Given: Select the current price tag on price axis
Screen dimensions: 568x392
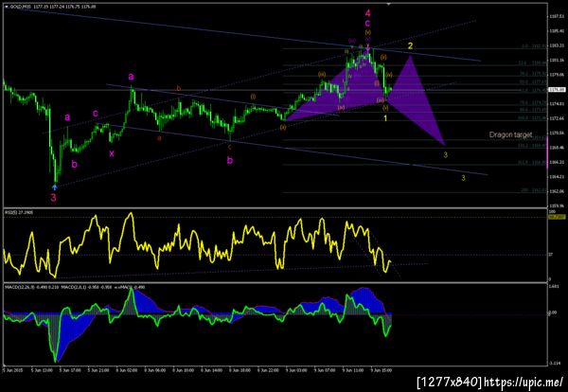Looking at the screenshot, I should [x=557, y=89].
